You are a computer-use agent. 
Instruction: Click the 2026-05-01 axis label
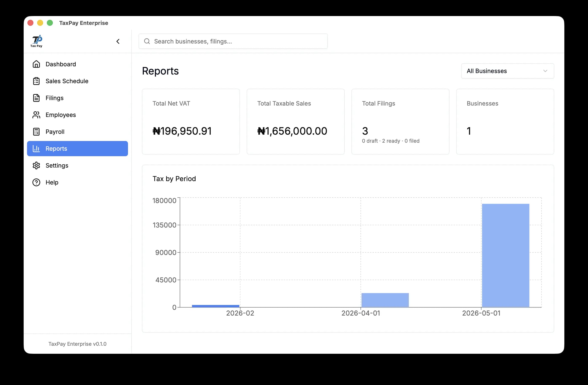tap(481, 313)
